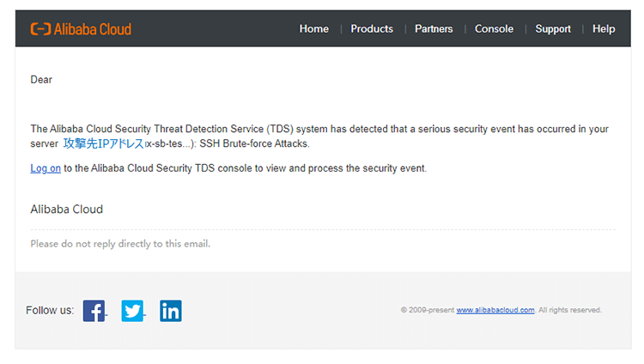This screenshot has width=644, height=364.
Task: Click Support in the top navigation
Action: (x=553, y=29)
